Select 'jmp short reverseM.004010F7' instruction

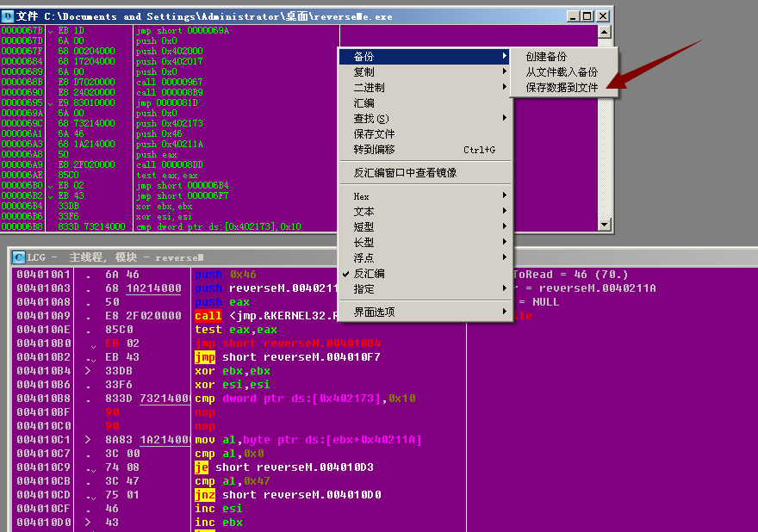click(288, 357)
